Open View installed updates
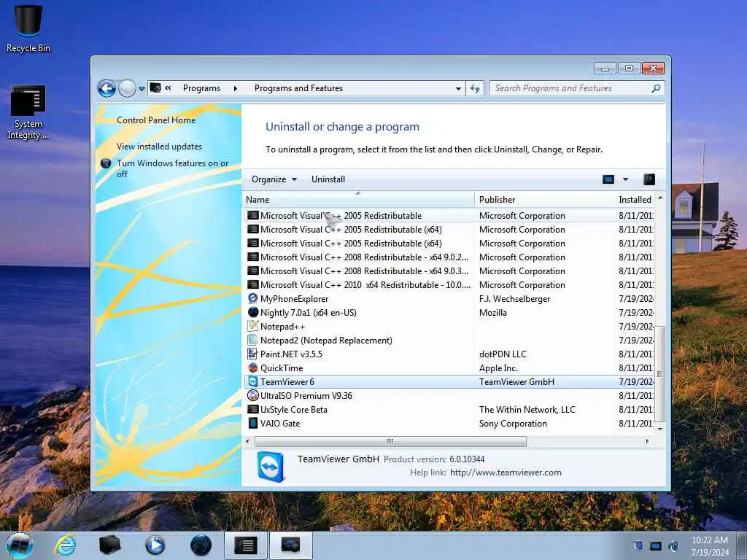This screenshot has height=560, width=747. tap(159, 146)
